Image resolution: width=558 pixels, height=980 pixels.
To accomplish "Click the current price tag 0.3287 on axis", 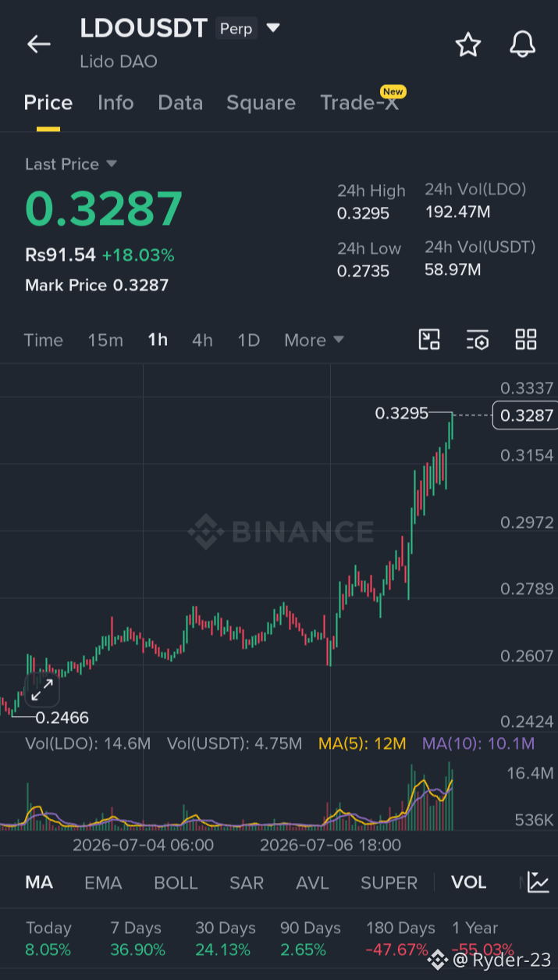I will tap(526, 415).
